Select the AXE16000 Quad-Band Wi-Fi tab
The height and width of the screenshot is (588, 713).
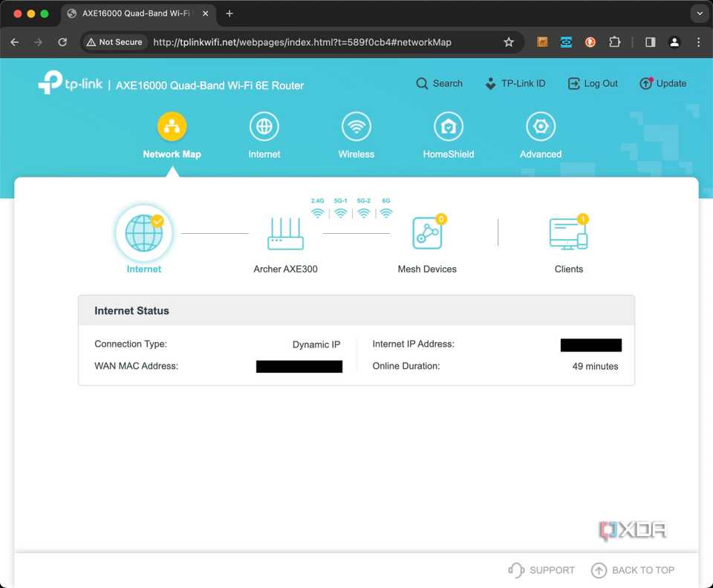click(x=137, y=13)
